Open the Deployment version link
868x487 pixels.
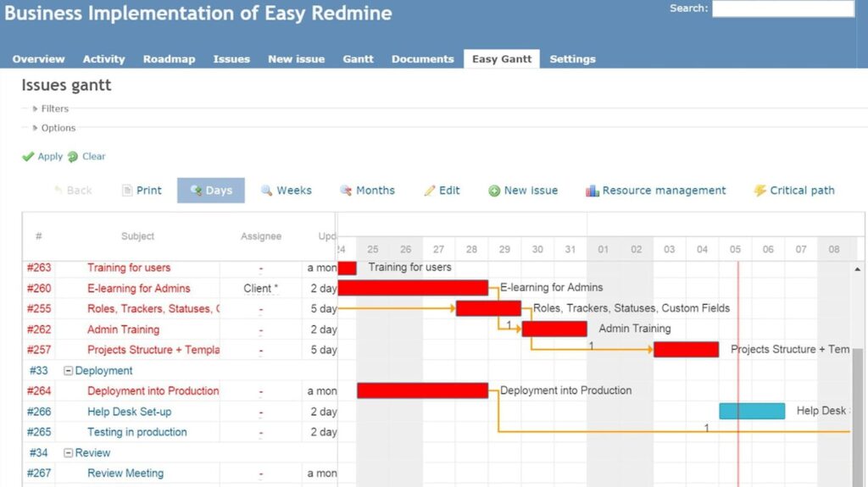pyautogui.click(x=103, y=371)
